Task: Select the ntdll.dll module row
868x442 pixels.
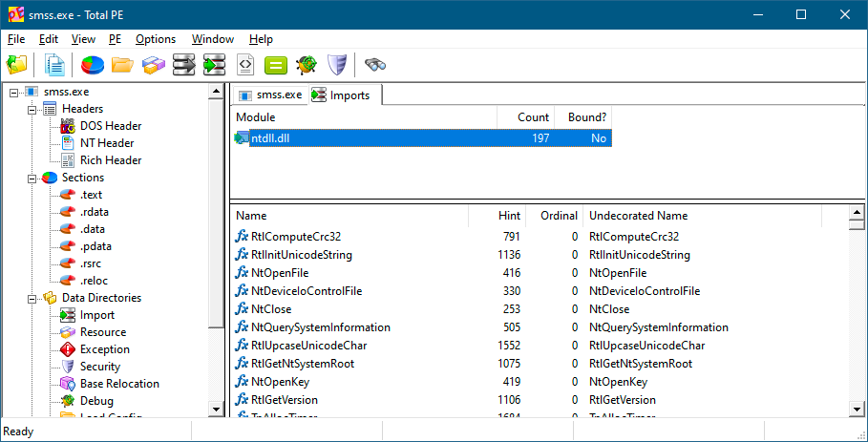Action: click(420, 138)
